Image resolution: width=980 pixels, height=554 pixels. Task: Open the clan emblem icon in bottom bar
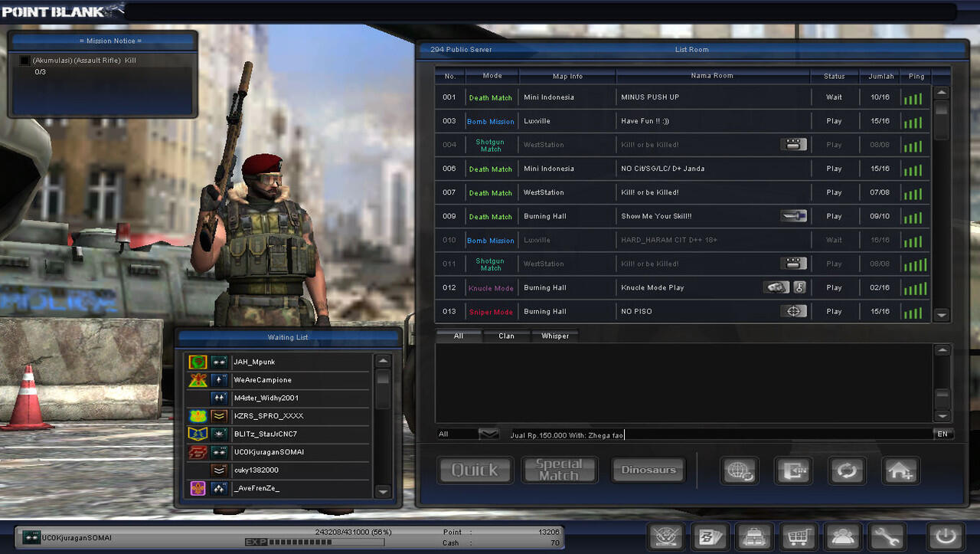[x=666, y=537]
